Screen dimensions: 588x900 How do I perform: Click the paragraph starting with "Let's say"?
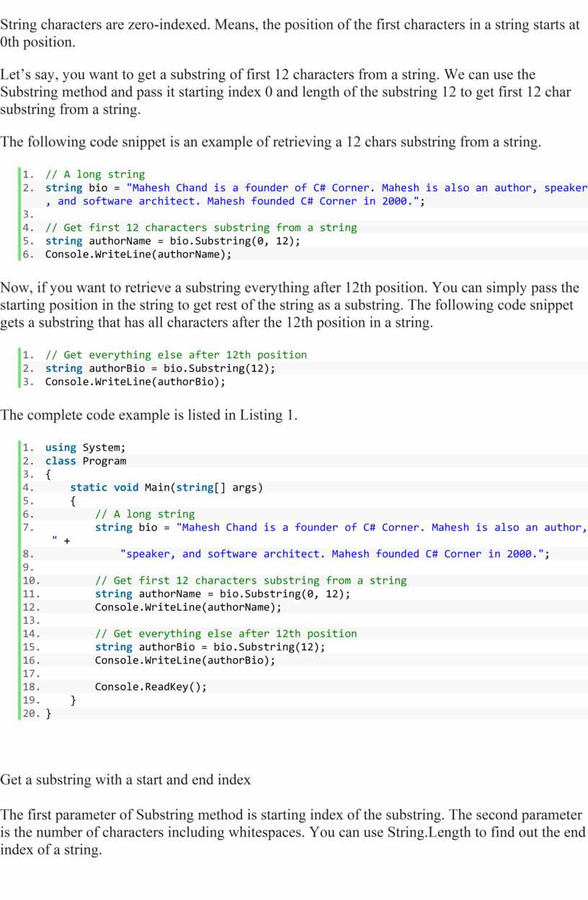coord(288,92)
